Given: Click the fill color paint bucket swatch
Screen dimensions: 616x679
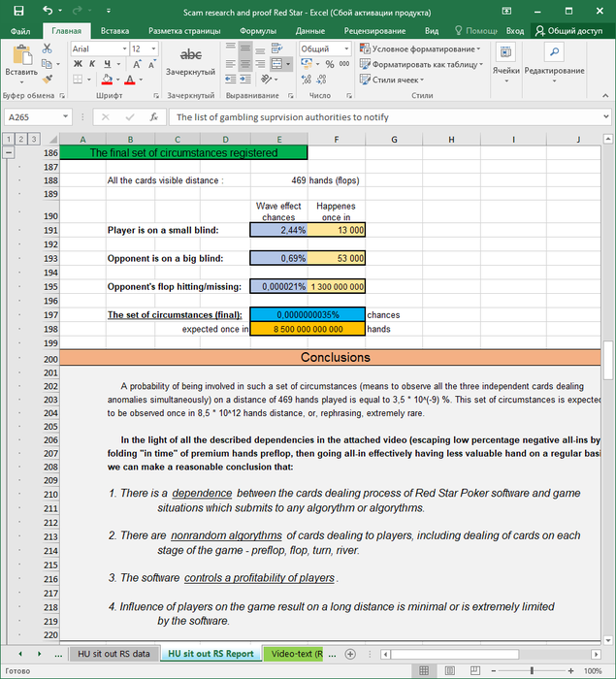Looking at the screenshot, I should point(107,80).
